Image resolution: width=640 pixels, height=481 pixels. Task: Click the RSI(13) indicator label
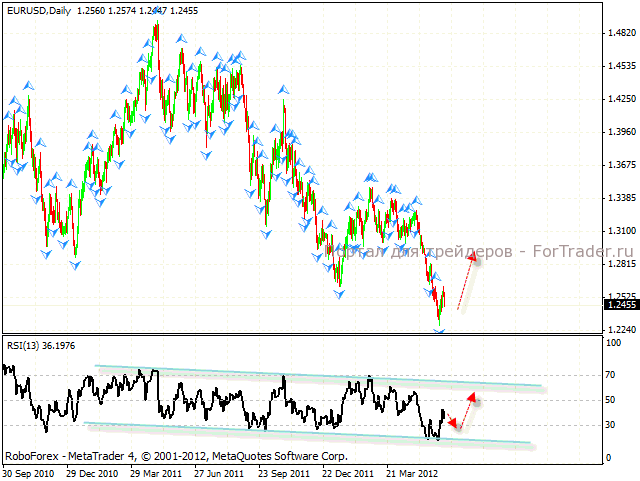tap(39, 346)
